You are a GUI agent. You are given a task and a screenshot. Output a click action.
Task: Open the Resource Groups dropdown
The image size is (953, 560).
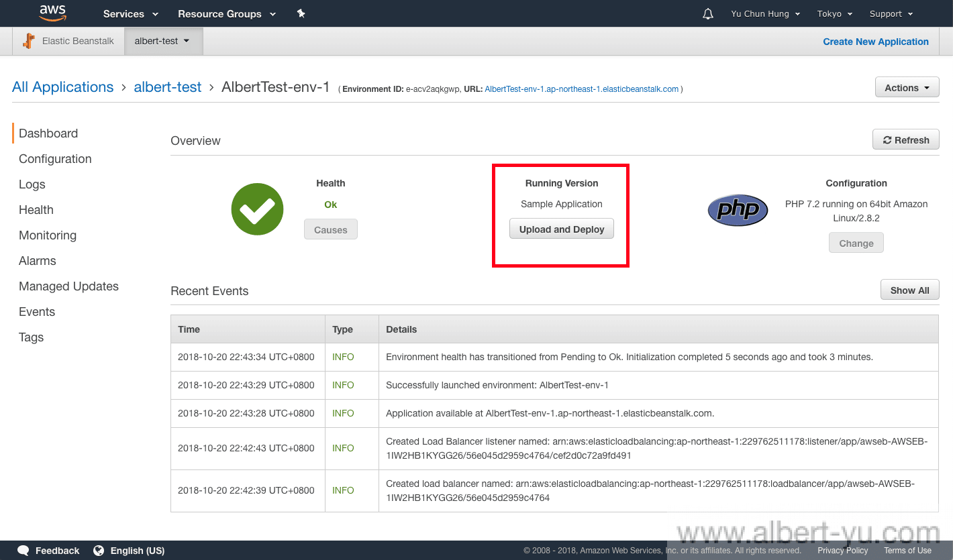[226, 14]
